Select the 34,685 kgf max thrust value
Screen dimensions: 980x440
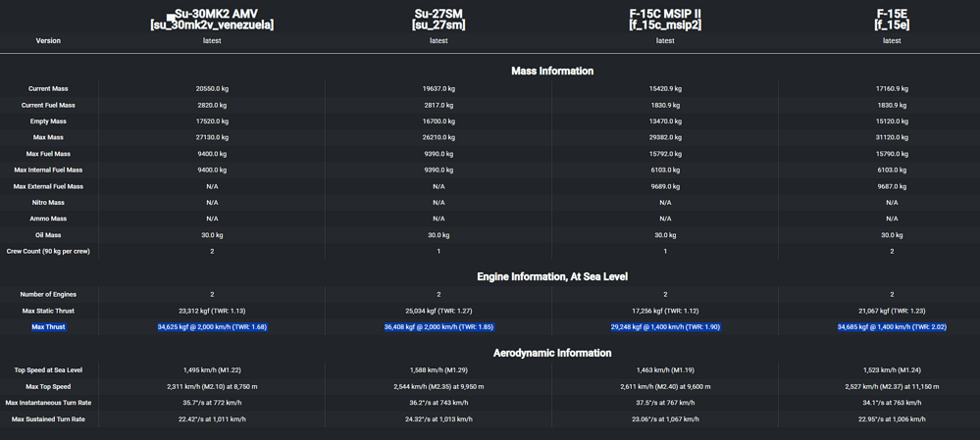tap(892, 326)
